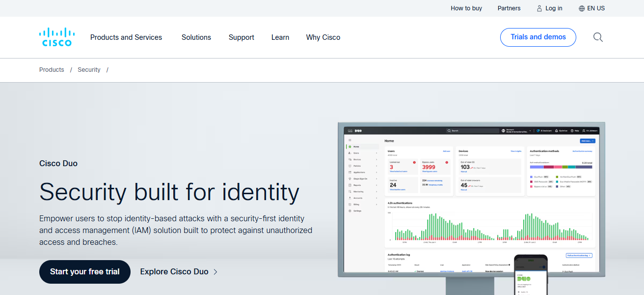Click Start your free trial button
644x295 pixels.
pyautogui.click(x=85, y=272)
